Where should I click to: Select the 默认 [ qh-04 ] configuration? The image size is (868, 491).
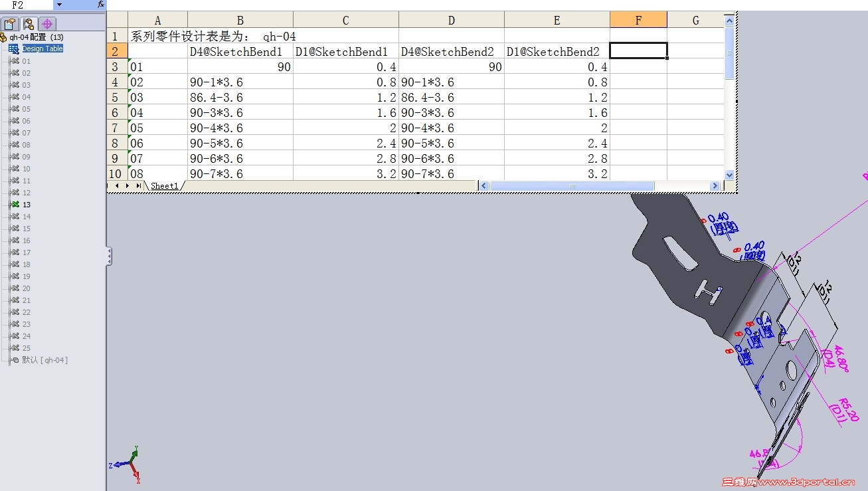point(45,360)
